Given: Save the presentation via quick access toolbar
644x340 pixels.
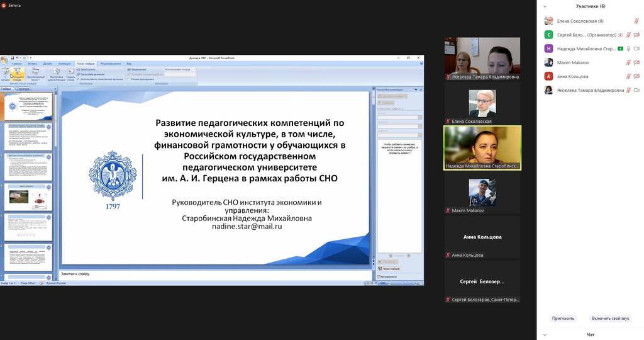Looking at the screenshot, I should pyautogui.click(x=13, y=58).
